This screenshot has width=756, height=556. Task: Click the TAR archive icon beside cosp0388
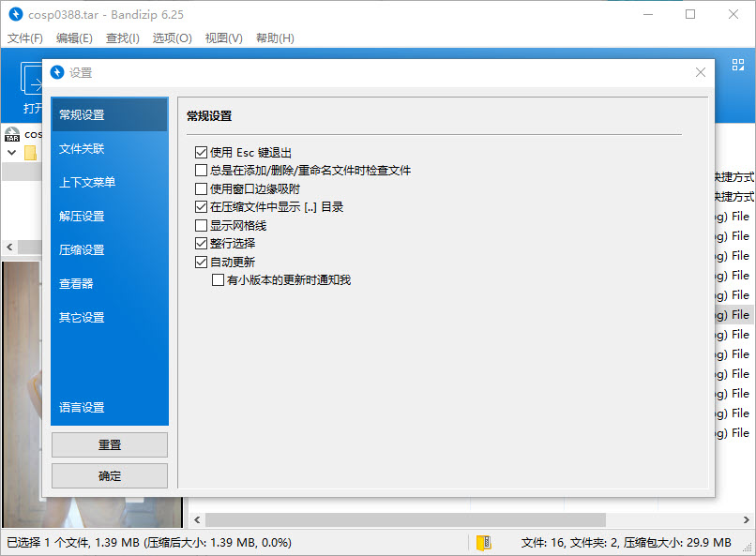(x=11, y=134)
